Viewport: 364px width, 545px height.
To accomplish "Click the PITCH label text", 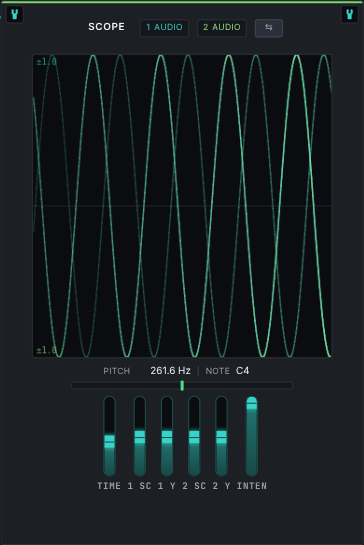I will coord(116,371).
